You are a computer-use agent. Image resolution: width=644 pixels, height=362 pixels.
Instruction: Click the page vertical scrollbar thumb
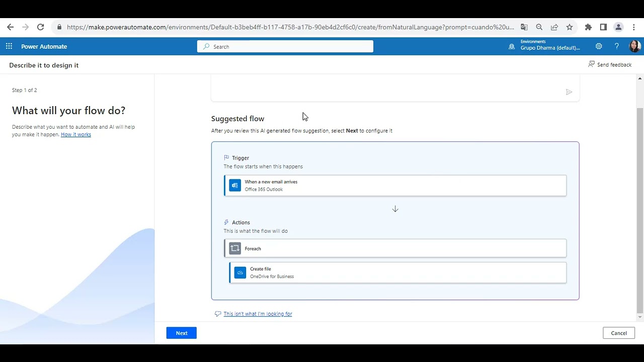[x=640, y=210]
